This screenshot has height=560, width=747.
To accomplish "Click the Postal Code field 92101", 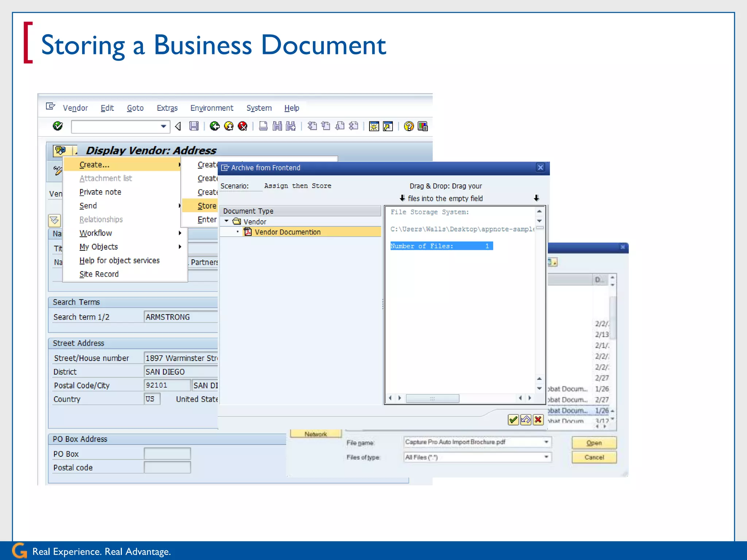I will (x=167, y=385).
